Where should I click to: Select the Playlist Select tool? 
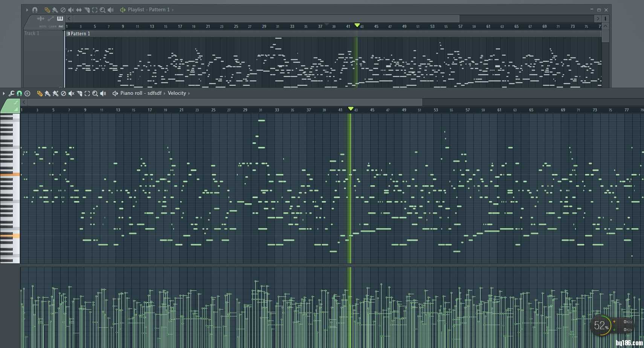click(95, 10)
